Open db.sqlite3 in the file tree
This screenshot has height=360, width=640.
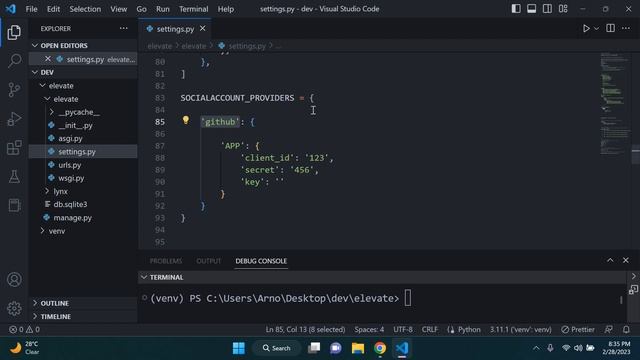(x=83, y=204)
